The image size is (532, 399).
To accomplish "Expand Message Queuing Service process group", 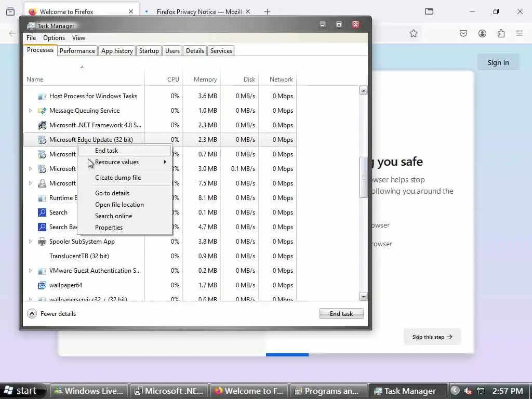I will pyautogui.click(x=30, y=111).
